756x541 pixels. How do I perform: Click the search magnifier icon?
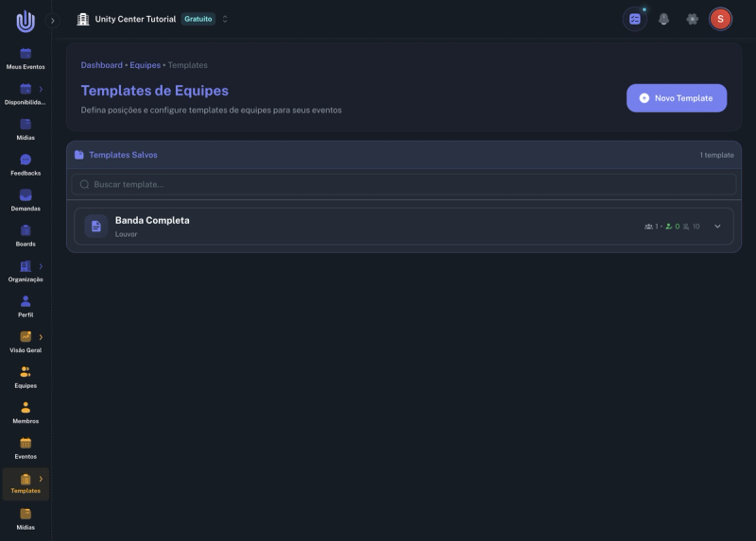pos(84,184)
